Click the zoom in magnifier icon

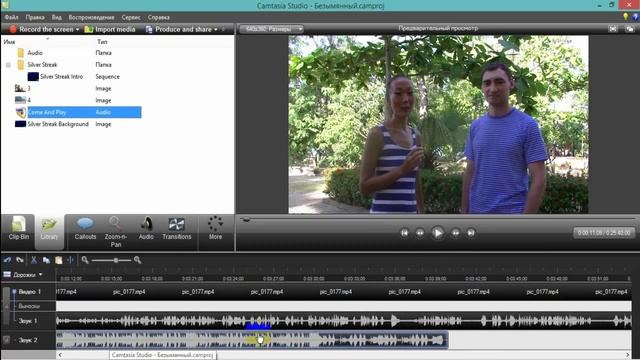coord(138,260)
